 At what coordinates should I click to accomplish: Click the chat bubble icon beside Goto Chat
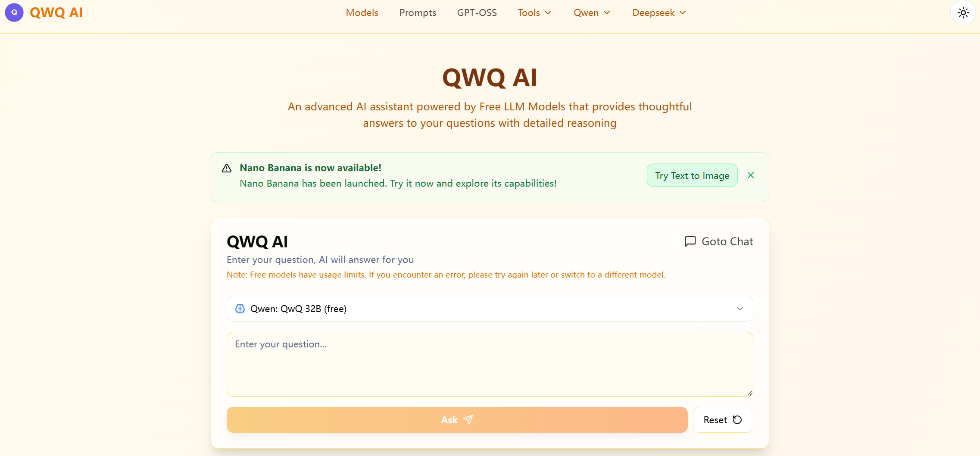(690, 241)
